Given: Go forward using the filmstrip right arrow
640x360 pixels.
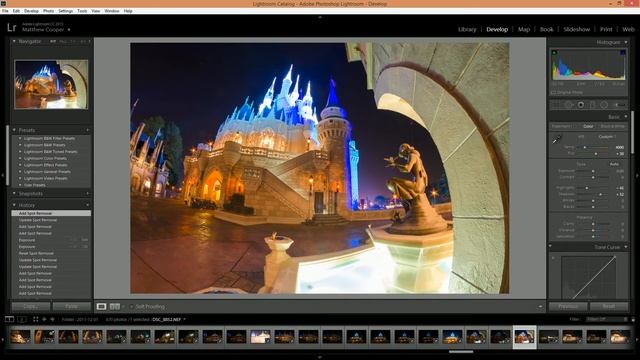Looking at the screenshot, I should tap(52, 319).
